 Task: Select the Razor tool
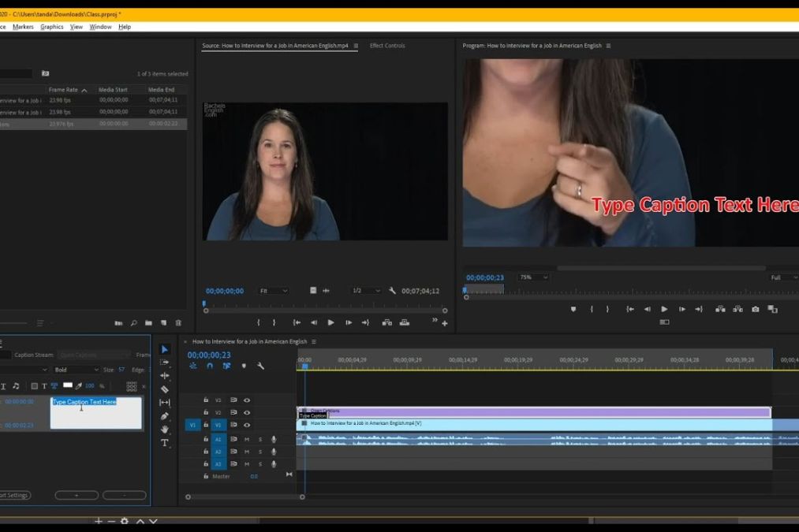165,389
